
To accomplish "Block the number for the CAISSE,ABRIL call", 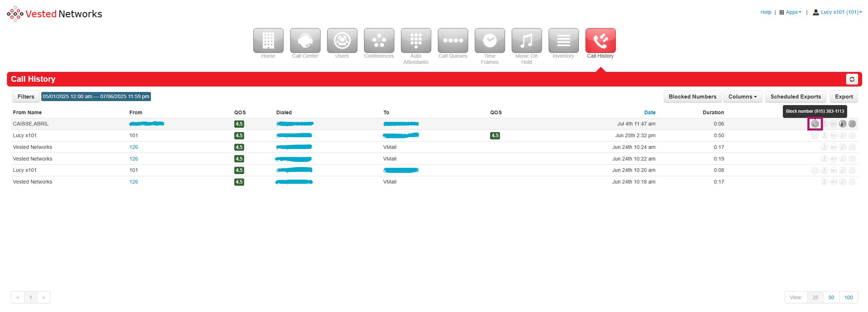I will (815, 124).
